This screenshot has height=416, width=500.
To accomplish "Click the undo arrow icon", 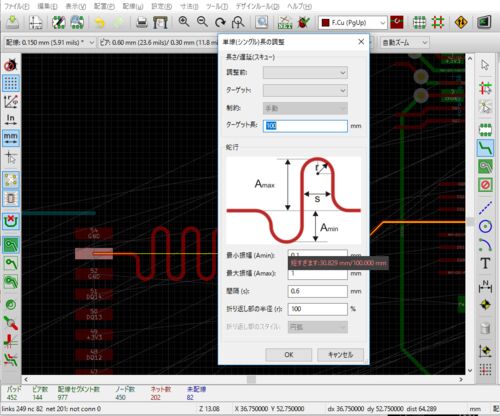I will (x=99, y=22).
